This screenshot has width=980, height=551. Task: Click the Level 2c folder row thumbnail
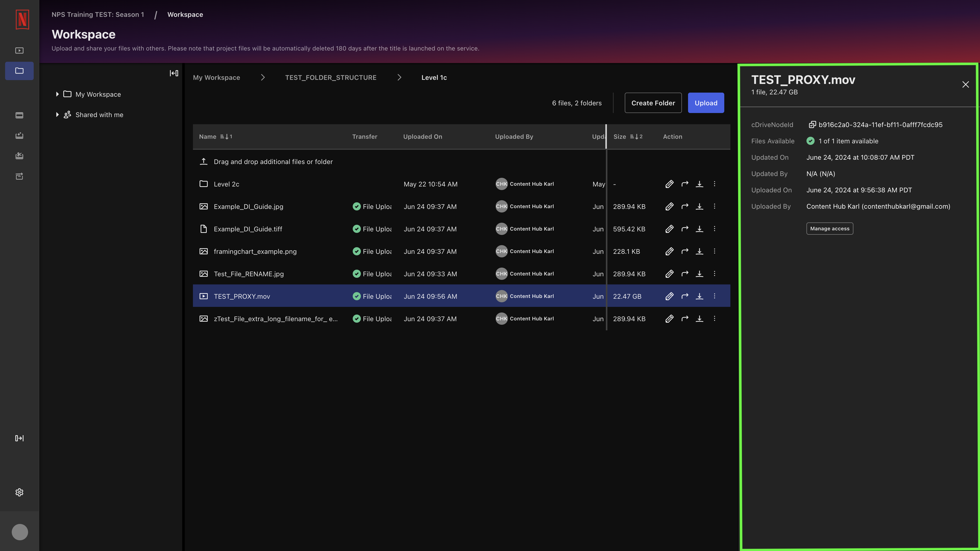tap(204, 184)
